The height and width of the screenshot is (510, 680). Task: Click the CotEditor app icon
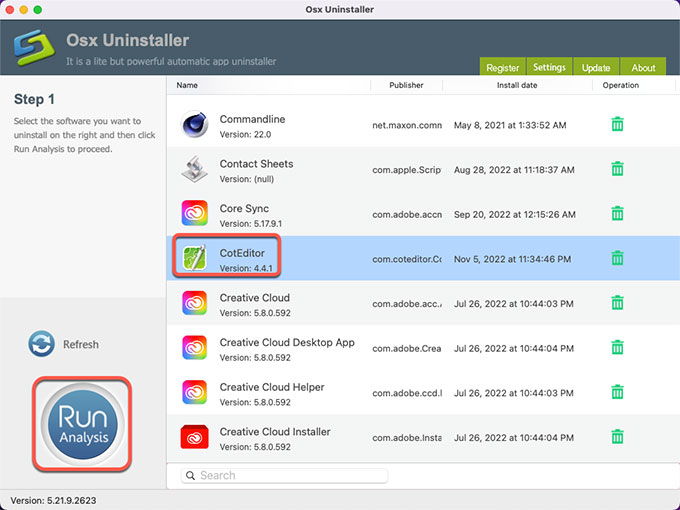tap(194, 258)
